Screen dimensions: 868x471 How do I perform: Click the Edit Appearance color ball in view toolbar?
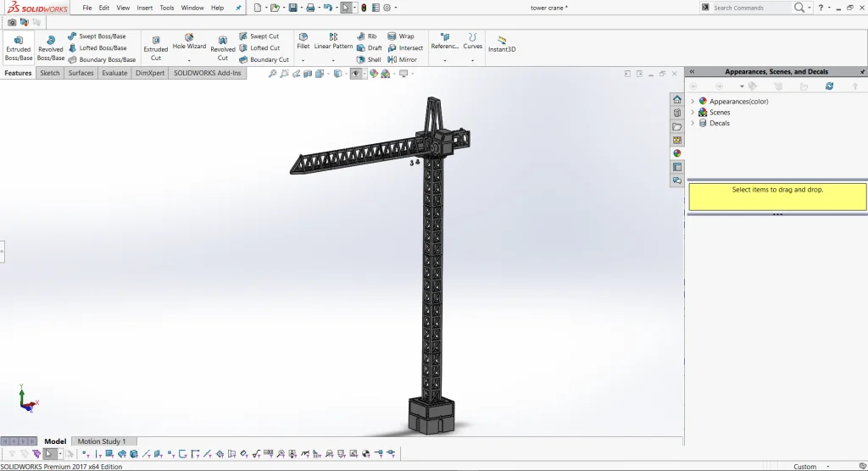click(x=374, y=74)
